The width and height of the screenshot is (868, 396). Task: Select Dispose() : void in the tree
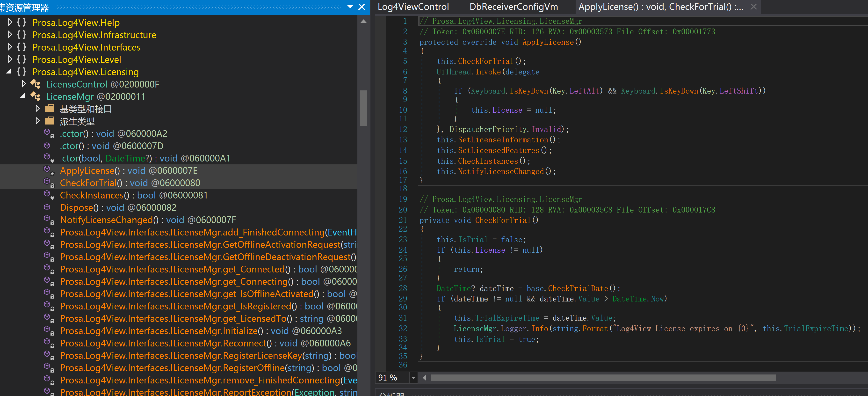118,207
